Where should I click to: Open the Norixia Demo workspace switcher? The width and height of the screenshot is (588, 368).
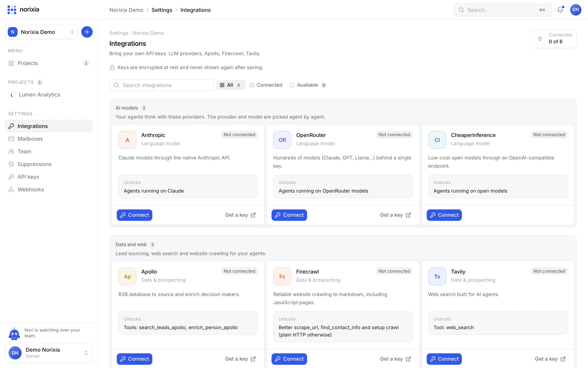click(41, 32)
